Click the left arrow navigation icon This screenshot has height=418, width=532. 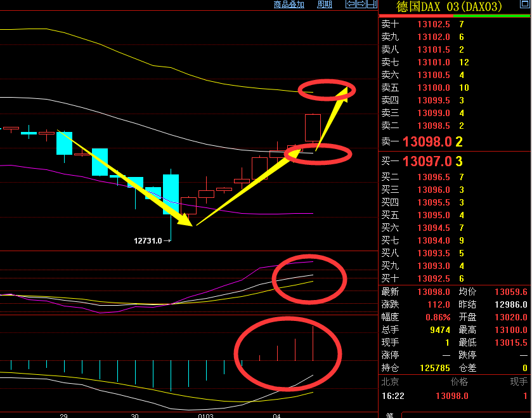click(x=351, y=4)
